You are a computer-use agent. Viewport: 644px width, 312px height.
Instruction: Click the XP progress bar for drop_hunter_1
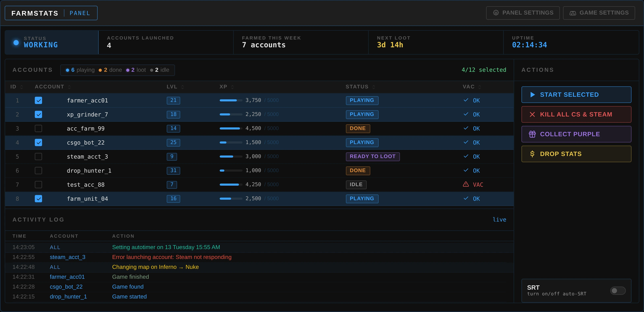(231, 171)
